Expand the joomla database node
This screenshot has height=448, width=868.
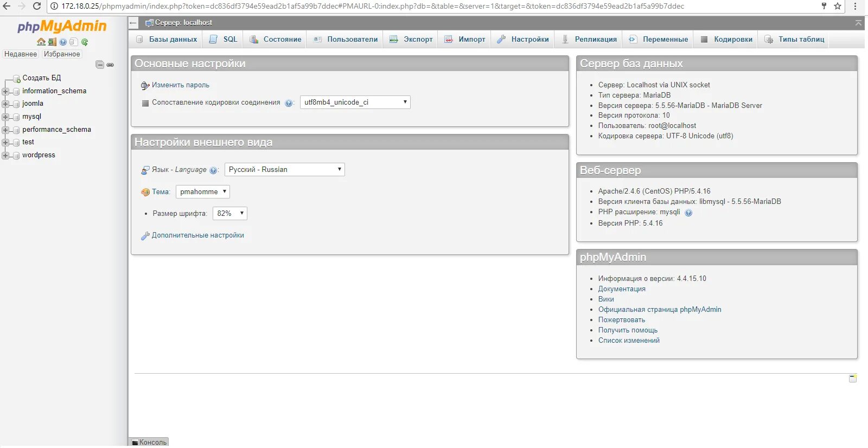[x=5, y=104]
